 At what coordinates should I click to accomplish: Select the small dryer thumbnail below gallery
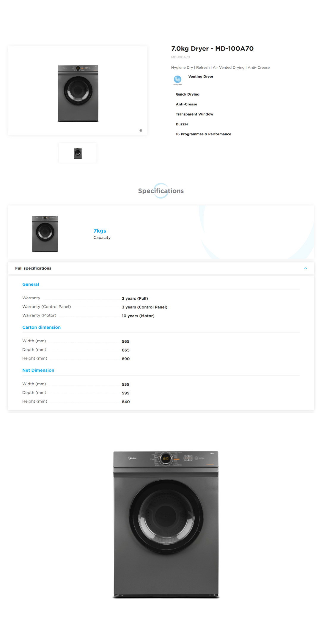(78, 153)
